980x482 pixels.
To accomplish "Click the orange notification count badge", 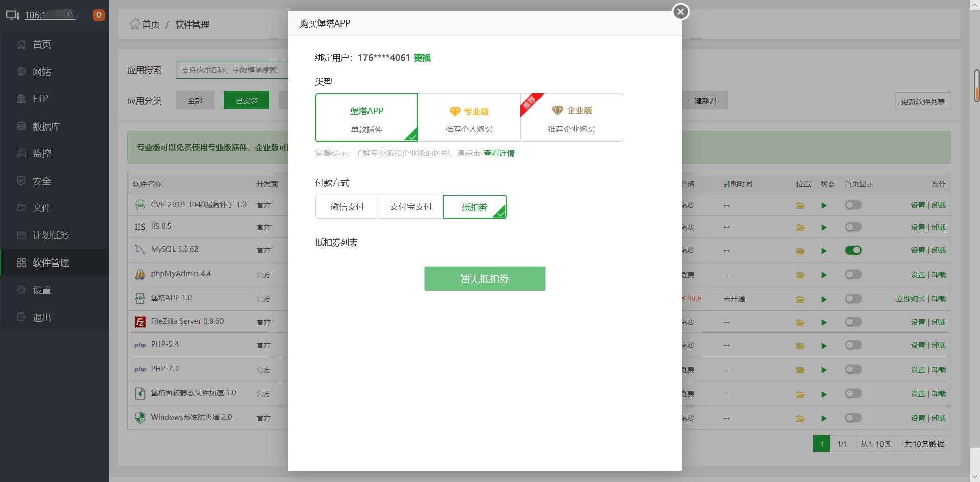I will 99,15.
